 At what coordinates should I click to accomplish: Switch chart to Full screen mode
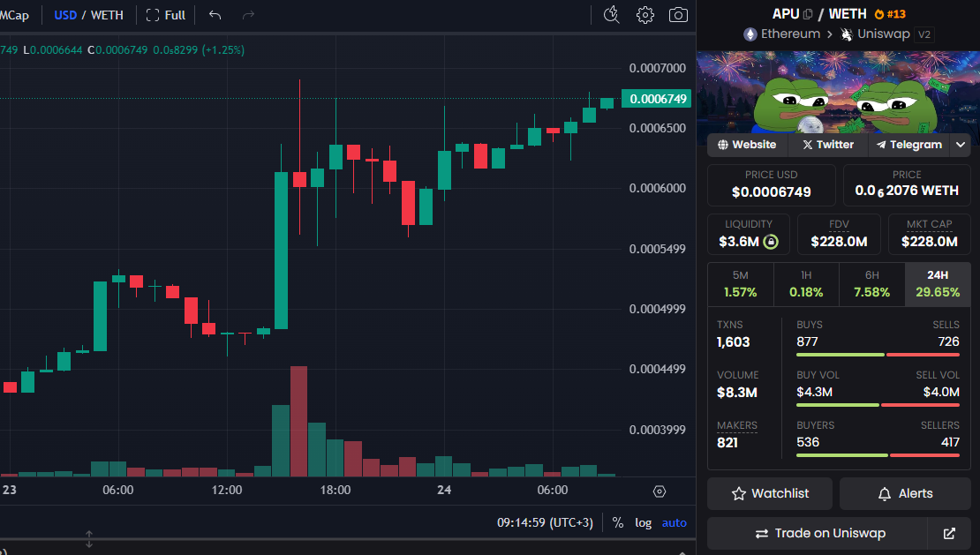(166, 15)
